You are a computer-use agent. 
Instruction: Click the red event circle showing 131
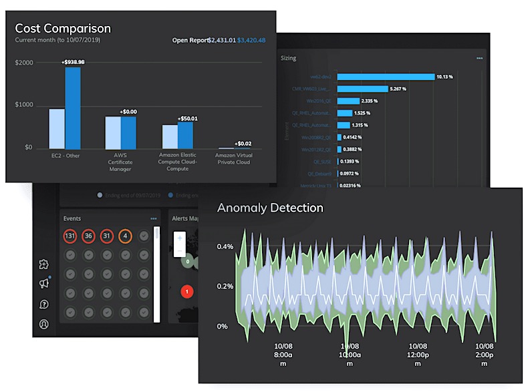pyautogui.click(x=70, y=236)
